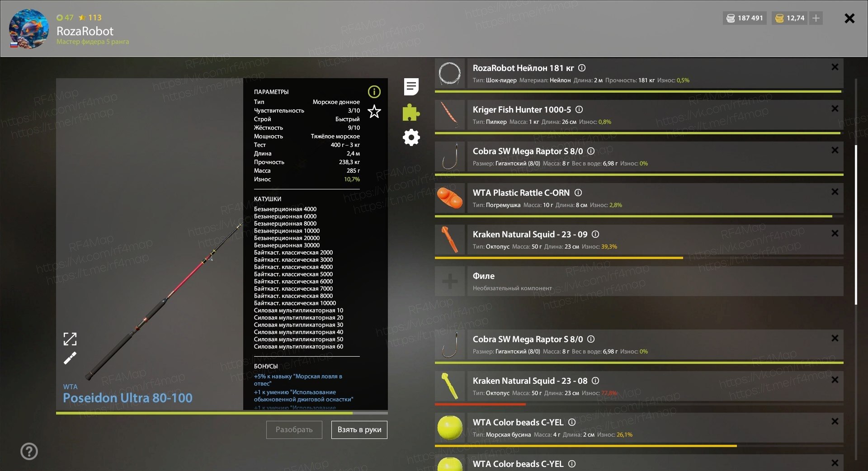
Task: Click the rig list vertical scrollbar
Action: (x=856, y=225)
